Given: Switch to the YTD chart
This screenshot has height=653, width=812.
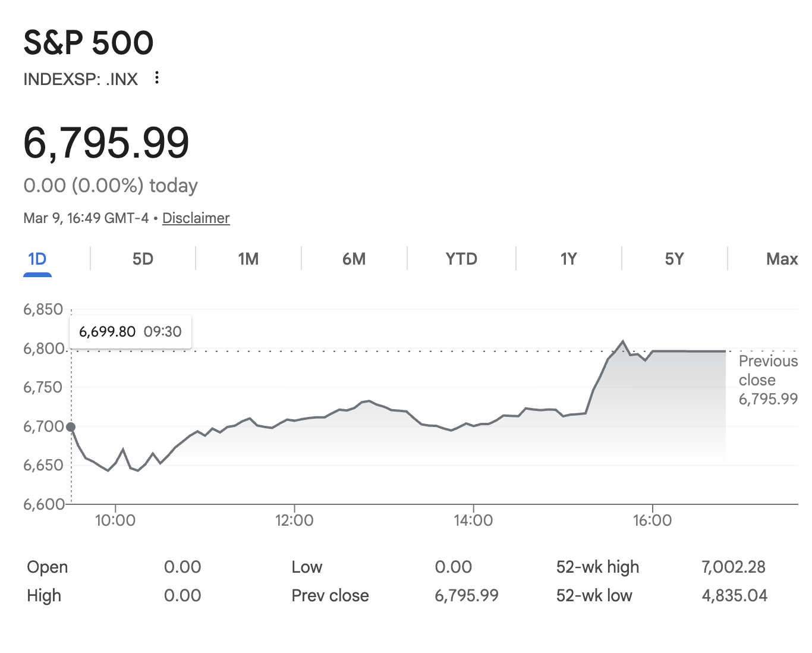Looking at the screenshot, I should click(x=461, y=259).
